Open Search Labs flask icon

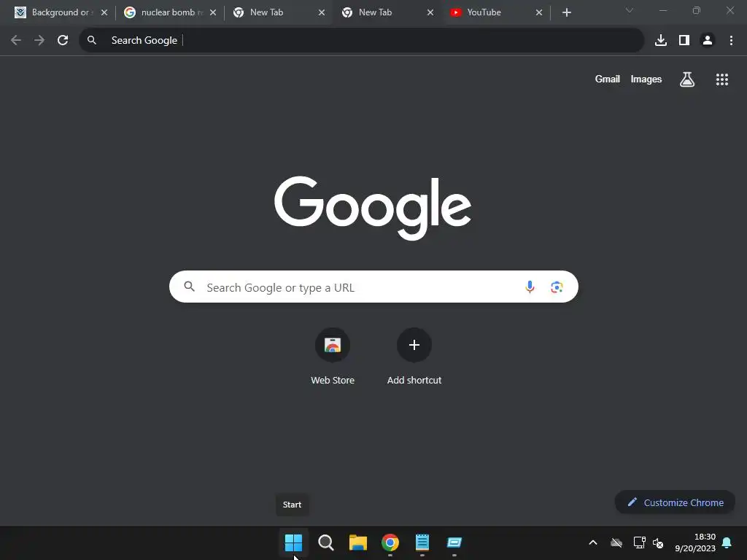pos(687,79)
